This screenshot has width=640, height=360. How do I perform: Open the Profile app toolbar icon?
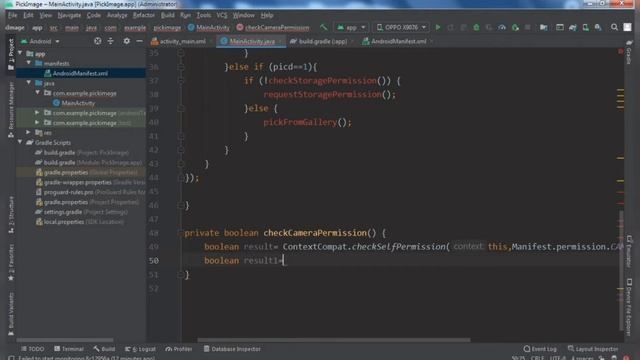point(502,27)
